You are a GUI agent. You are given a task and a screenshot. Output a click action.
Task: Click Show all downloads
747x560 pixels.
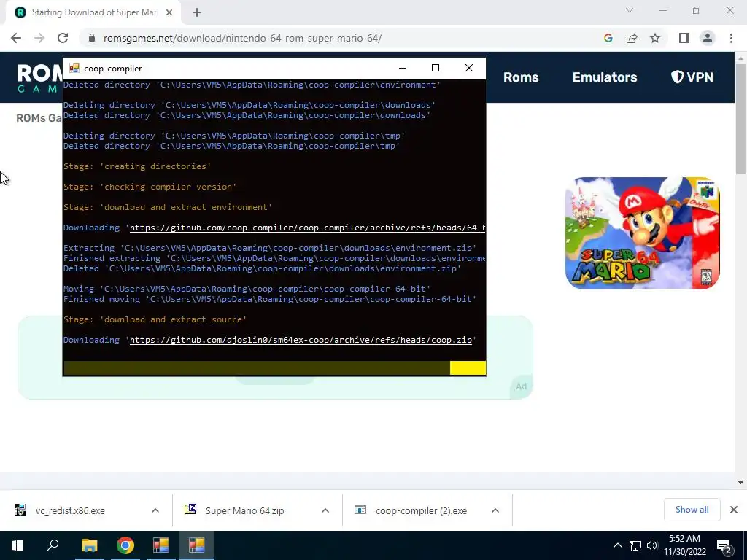click(x=692, y=510)
